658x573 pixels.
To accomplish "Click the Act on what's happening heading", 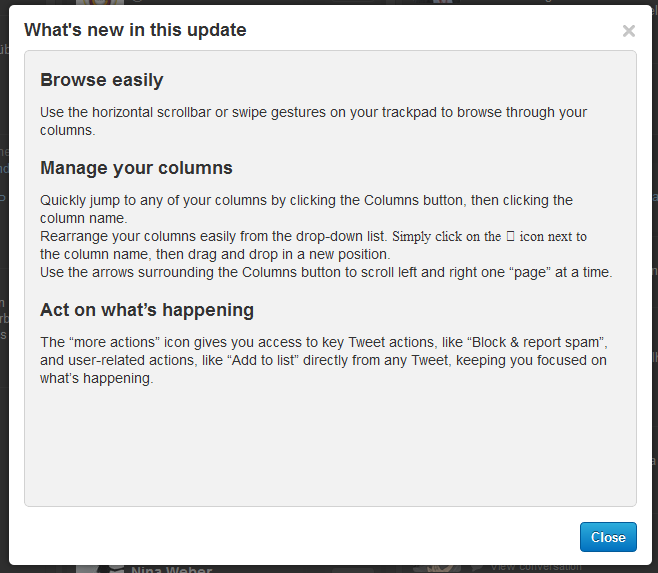I will coord(147,310).
